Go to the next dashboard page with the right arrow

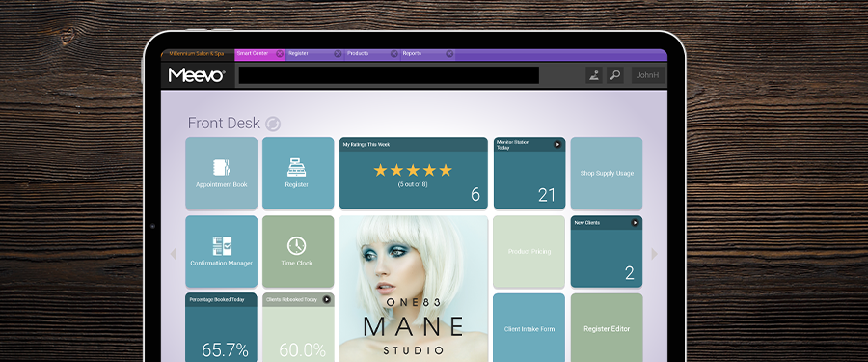[x=654, y=254]
